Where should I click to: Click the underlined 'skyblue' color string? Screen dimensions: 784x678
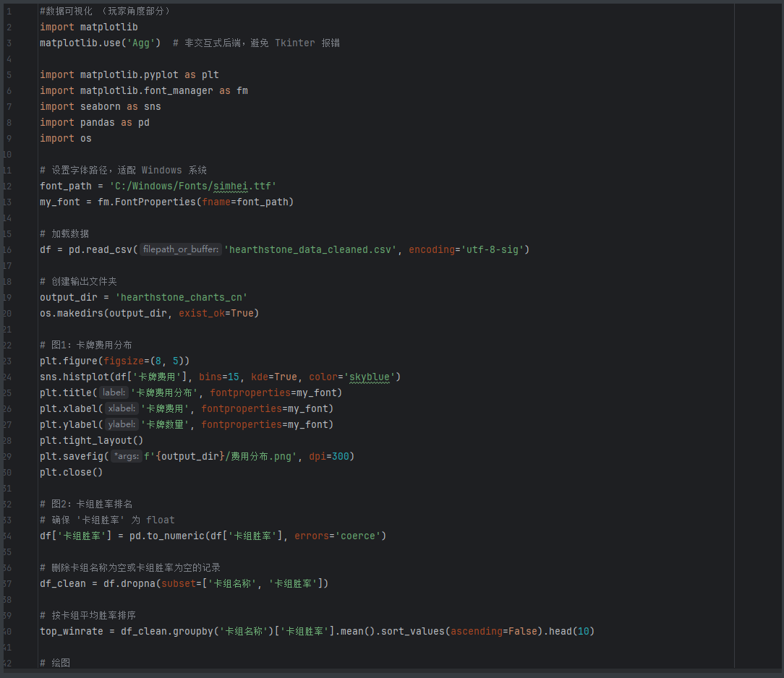pyautogui.click(x=372, y=377)
